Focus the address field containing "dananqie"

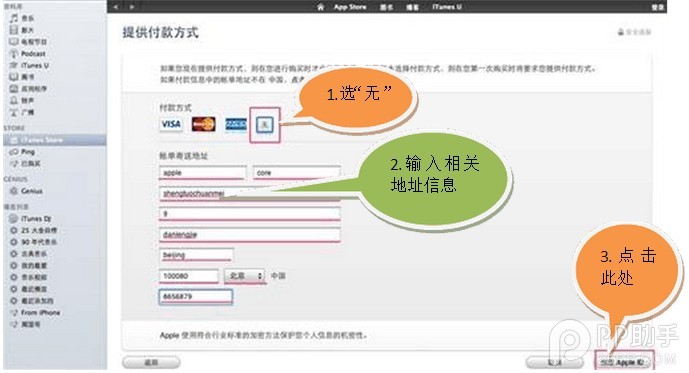tap(250, 235)
